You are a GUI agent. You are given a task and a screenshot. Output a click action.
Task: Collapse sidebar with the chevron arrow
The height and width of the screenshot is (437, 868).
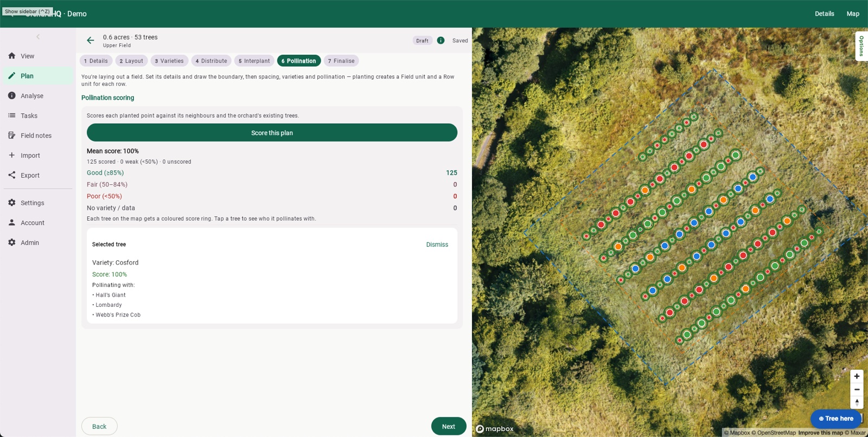[x=38, y=37]
